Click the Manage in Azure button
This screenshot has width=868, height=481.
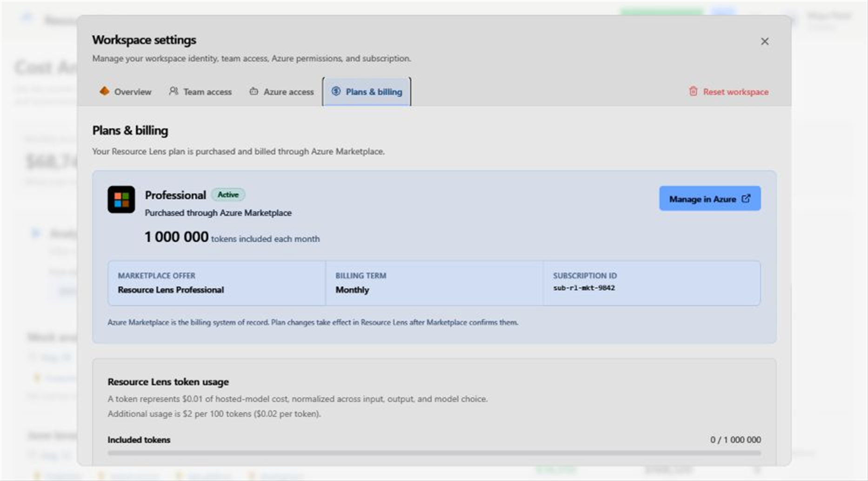point(710,199)
